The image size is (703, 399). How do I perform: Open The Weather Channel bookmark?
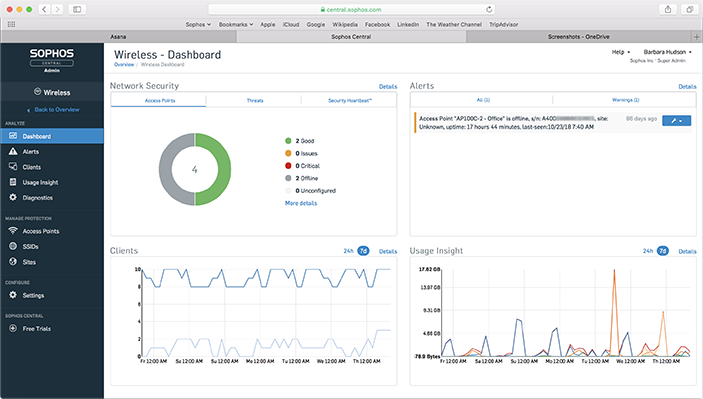[454, 24]
